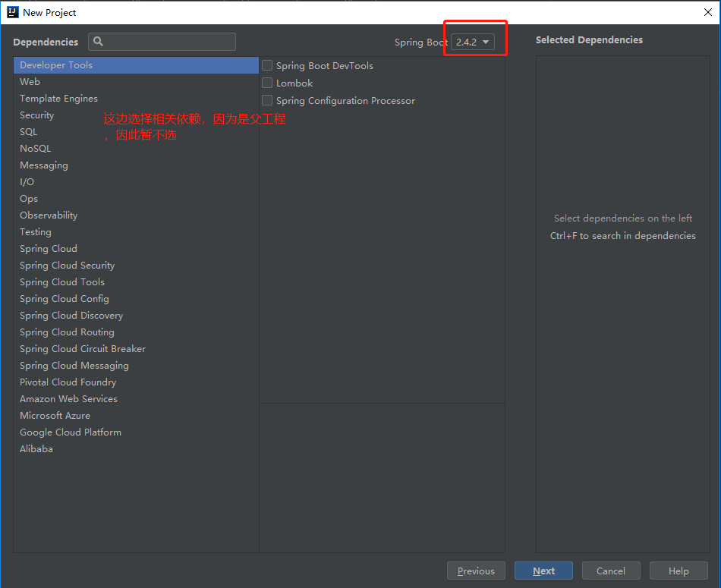The height and width of the screenshot is (588, 721).
Task: Open the Template Engines category
Action: (136, 99)
